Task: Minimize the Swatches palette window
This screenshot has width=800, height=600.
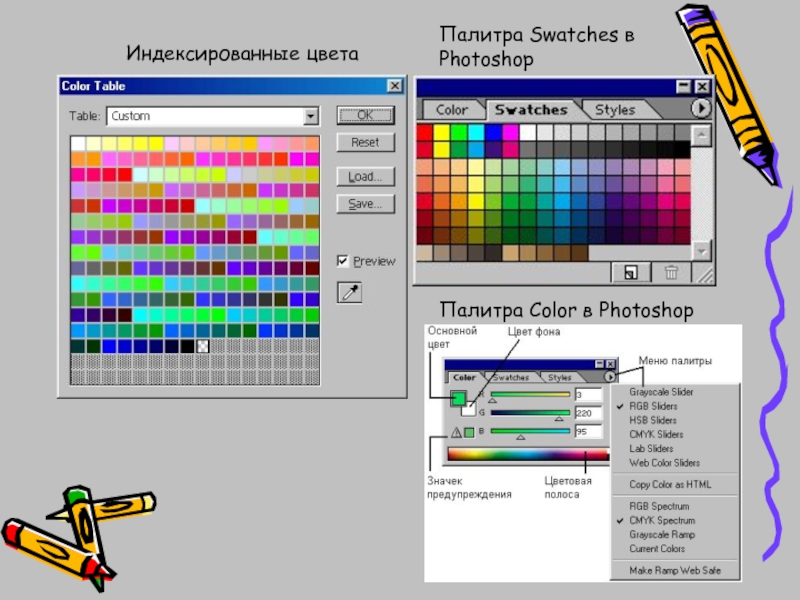Action: point(684,87)
